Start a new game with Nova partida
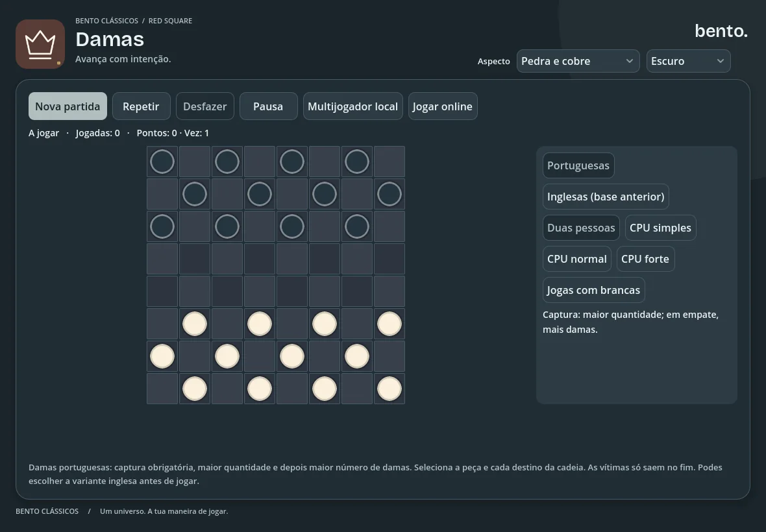The image size is (766, 532). coord(68,106)
